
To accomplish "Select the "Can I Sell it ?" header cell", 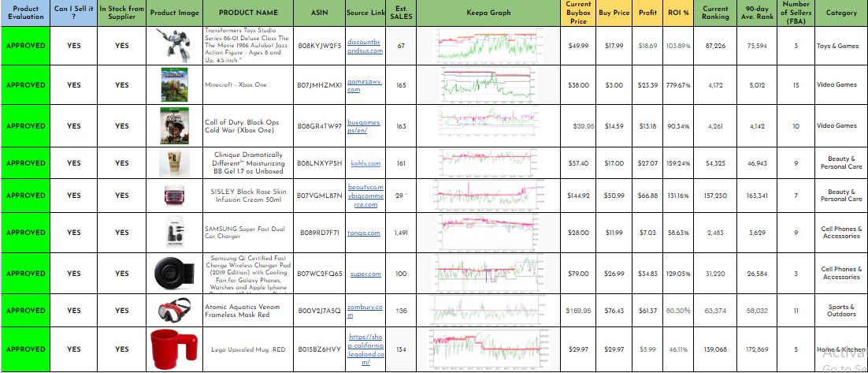I will pyautogui.click(x=73, y=13).
